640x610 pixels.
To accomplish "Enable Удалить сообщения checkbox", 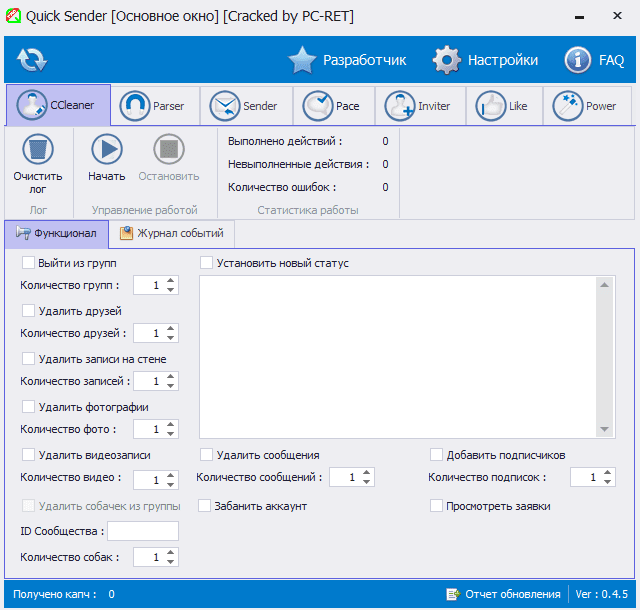I will [206, 454].
